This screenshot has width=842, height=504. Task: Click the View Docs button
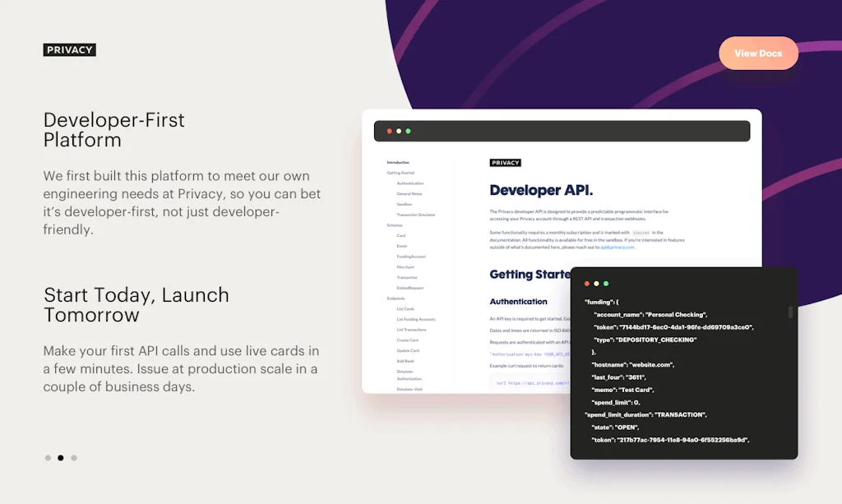point(758,53)
